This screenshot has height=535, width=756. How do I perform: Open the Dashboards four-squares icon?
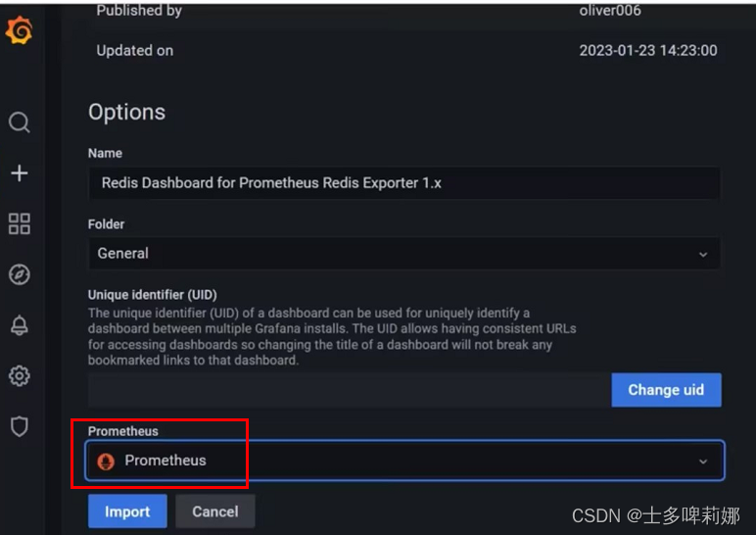pos(20,223)
